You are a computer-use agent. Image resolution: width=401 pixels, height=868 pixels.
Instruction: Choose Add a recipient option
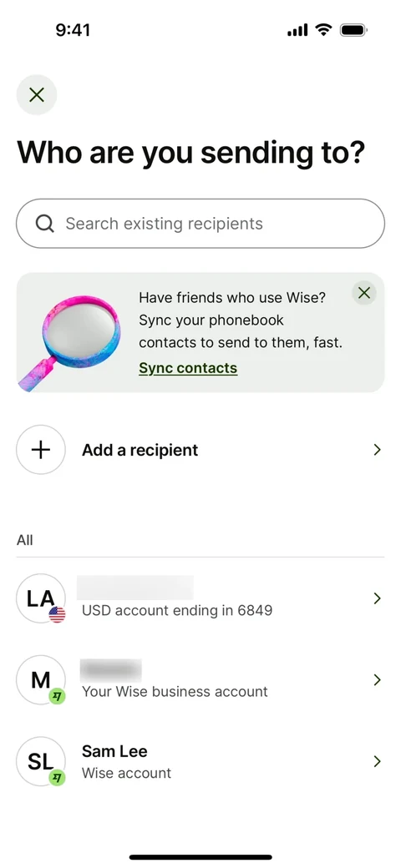(x=200, y=450)
